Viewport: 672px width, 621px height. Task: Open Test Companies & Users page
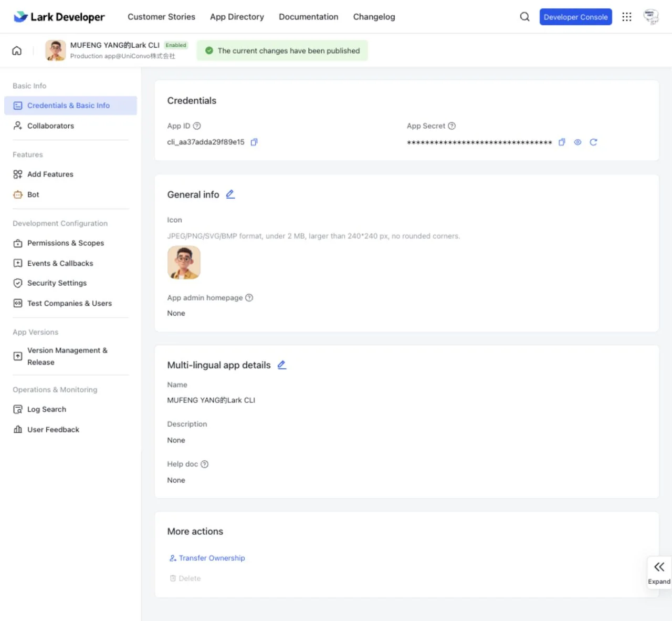pos(70,304)
